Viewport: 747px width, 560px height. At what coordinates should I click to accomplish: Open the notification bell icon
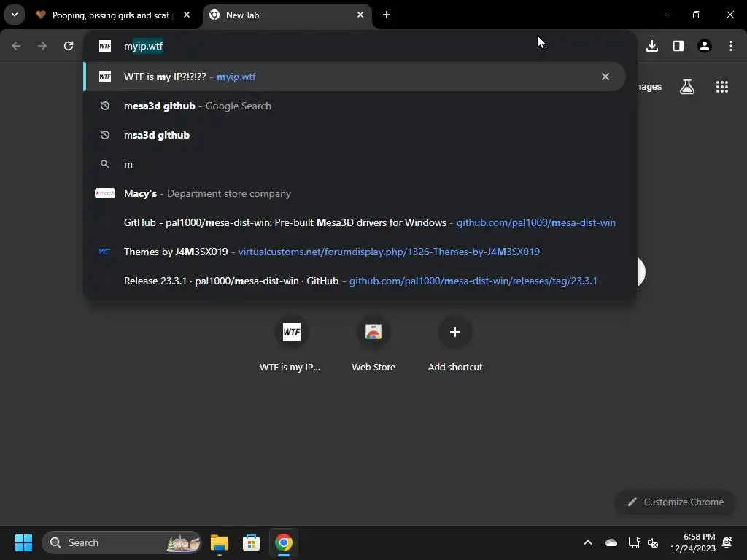727,542
